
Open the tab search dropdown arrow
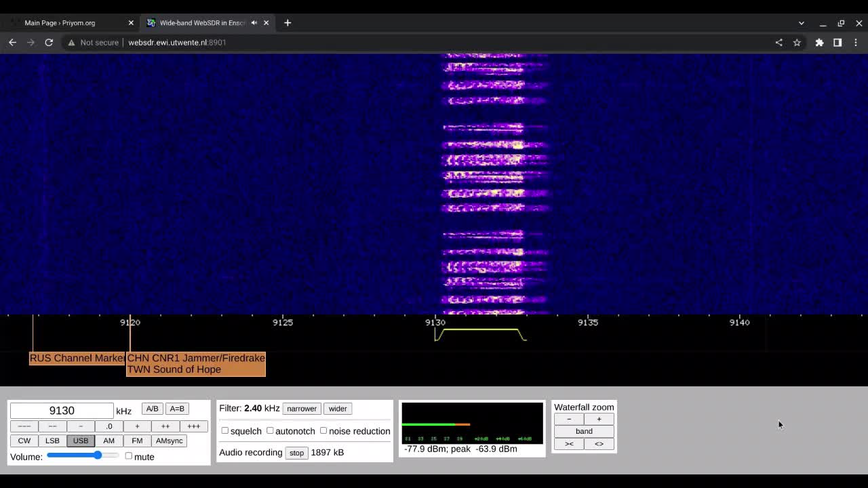(x=801, y=22)
